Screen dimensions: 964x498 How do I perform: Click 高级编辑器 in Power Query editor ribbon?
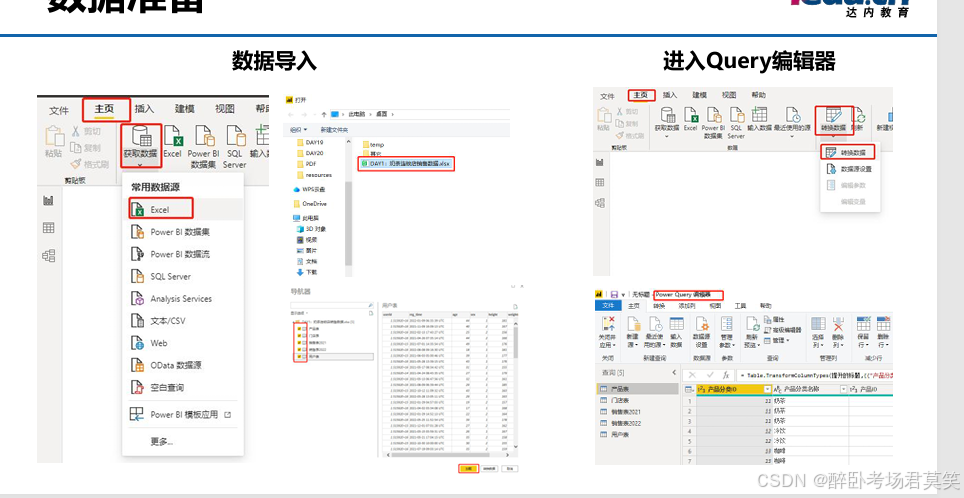782,330
